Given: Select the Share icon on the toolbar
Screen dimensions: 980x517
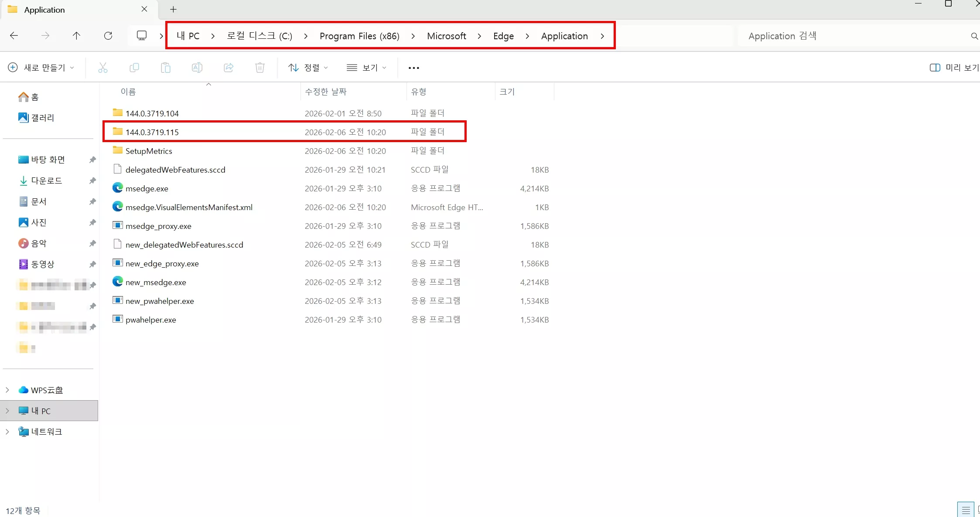Looking at the screenshot, I should pos(228,68).
